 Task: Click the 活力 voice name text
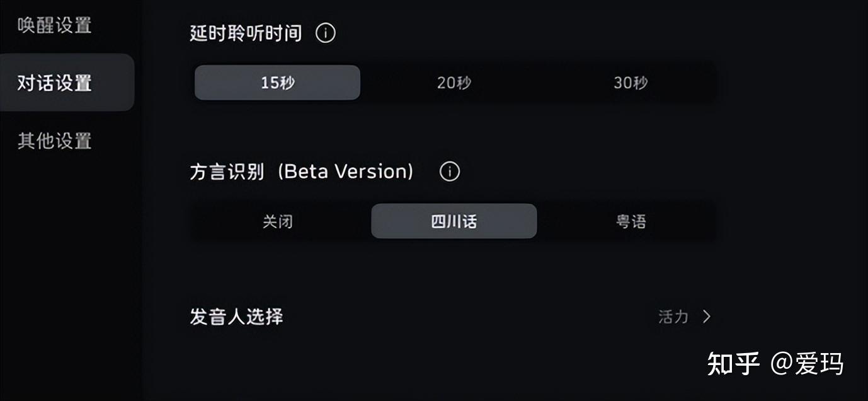coord(672,317)
